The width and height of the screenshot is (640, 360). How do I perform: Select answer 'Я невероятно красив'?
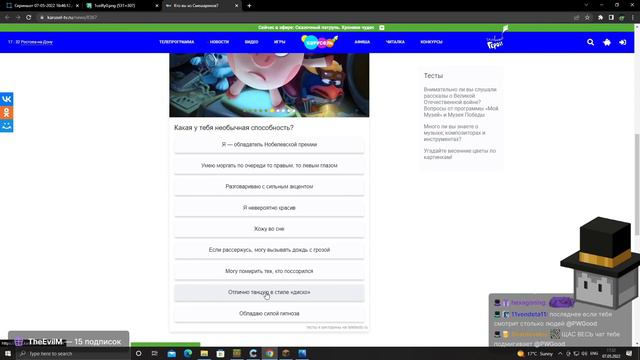point(269,208)
